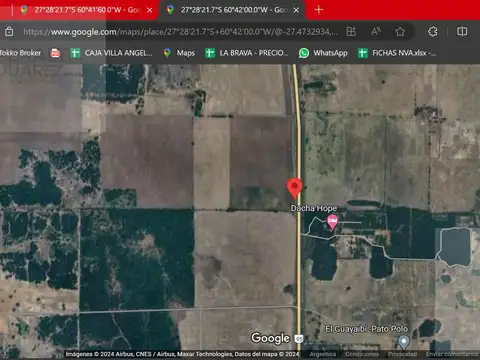
Task: Click the Dacha Hope place label
Action: pos(314,208)
